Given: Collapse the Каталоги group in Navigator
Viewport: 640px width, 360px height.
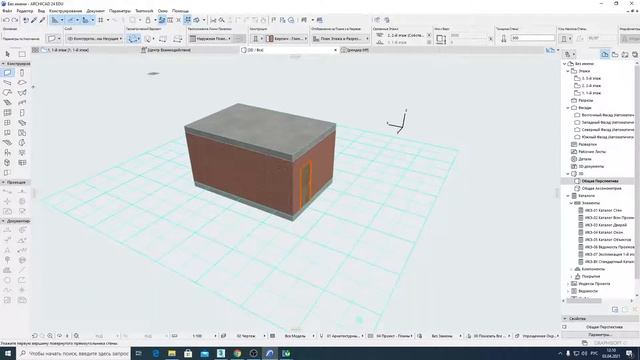Looking at the screenshot, I should [x=568, y=196].
